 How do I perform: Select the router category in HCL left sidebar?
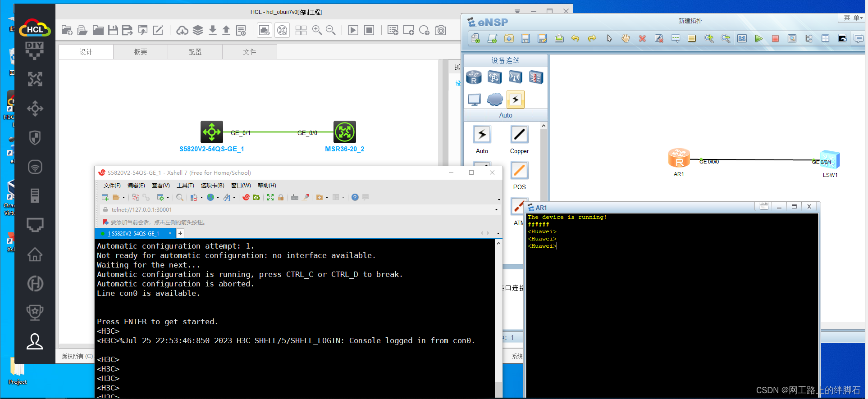click(35, 79)
